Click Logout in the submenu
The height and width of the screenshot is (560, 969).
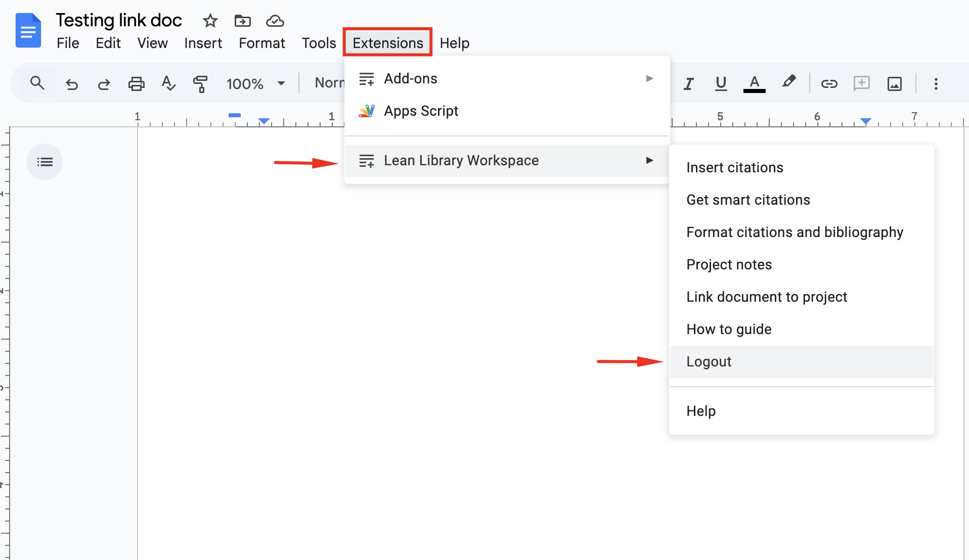(802, 361)
